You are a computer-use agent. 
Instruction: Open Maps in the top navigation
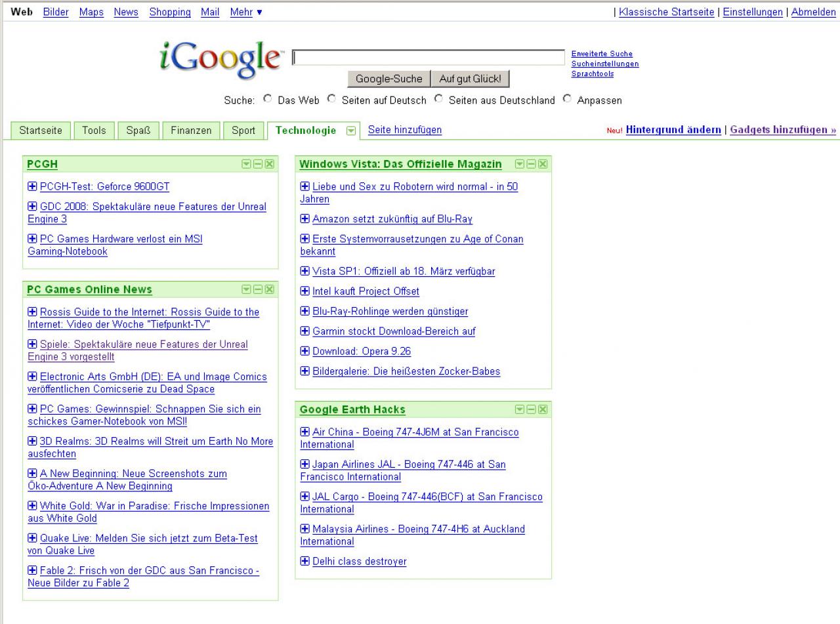(x=91, y=12)
